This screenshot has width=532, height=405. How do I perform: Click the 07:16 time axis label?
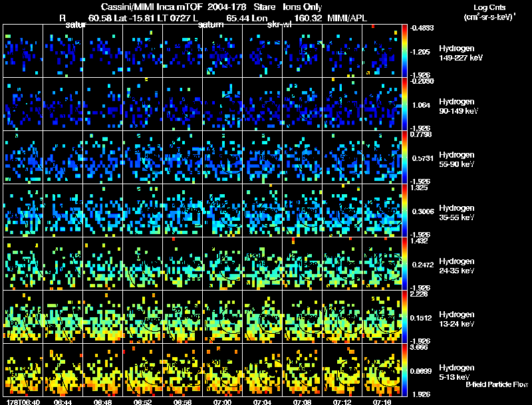pos(382,402)
